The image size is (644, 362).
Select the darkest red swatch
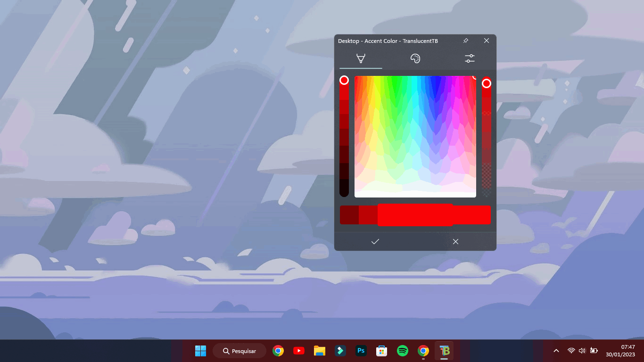point(349,215)
